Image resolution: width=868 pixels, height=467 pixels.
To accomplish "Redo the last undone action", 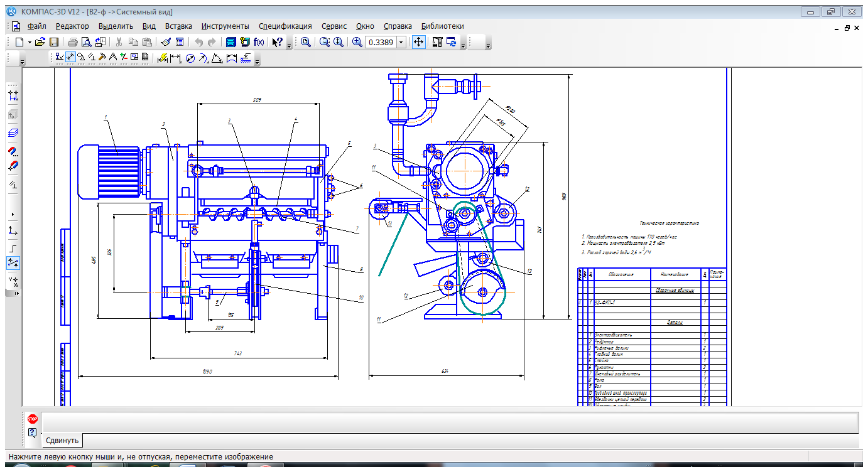I will point(212,42).
